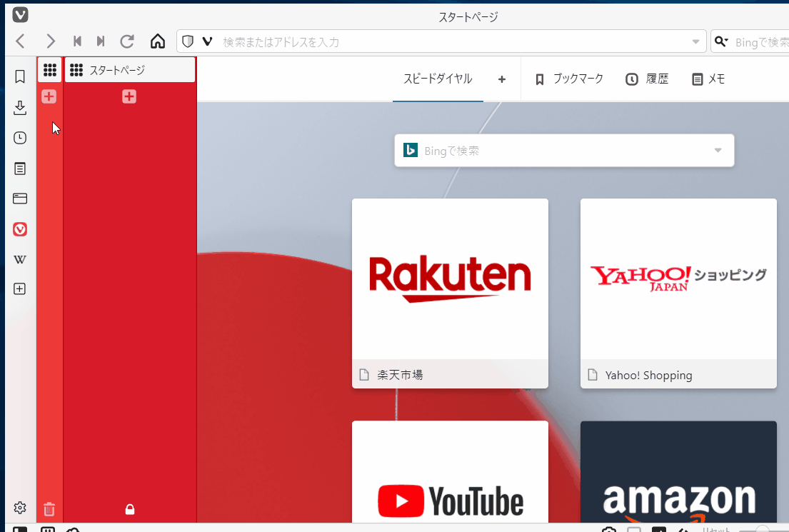This screenshot has height=532, width=789.
Task: Open the tracker blocker shield icon
Action: point(188,41)
